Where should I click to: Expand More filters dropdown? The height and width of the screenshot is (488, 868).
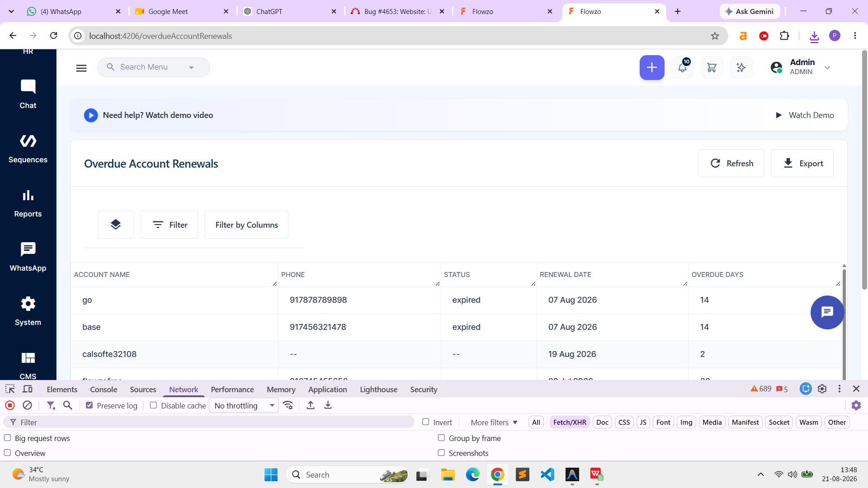tap(494, 422)
